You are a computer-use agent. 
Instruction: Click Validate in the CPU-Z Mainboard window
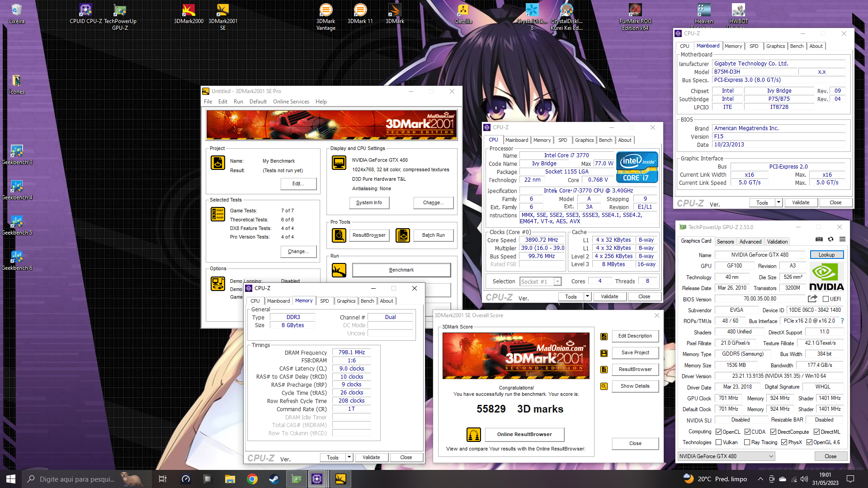pos(801,202)
